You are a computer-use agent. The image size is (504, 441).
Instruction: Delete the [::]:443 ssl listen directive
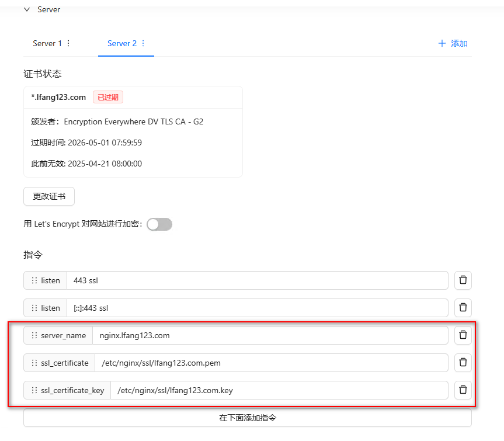(463, 308)
